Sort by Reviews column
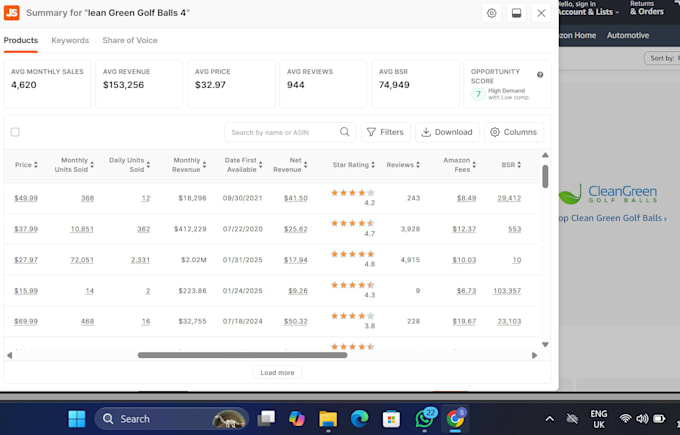Viewport: 680px width, 435px height. [403, 165]
